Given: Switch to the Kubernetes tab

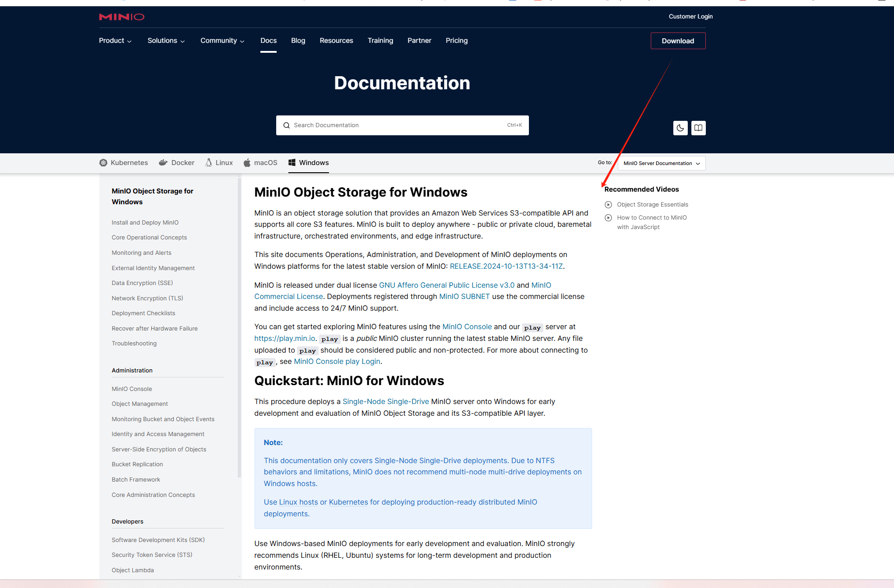Looking at the screenshot, I should tap(124, 163).
